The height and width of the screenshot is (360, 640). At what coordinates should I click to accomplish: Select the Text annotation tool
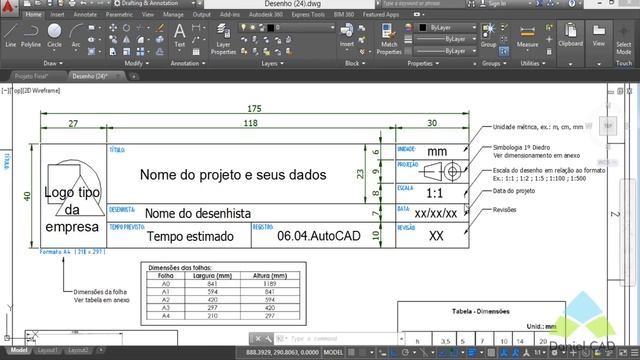[180, 36]
